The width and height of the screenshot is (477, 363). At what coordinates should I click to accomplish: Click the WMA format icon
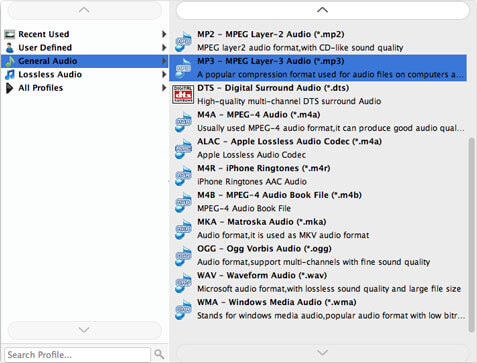183,309
